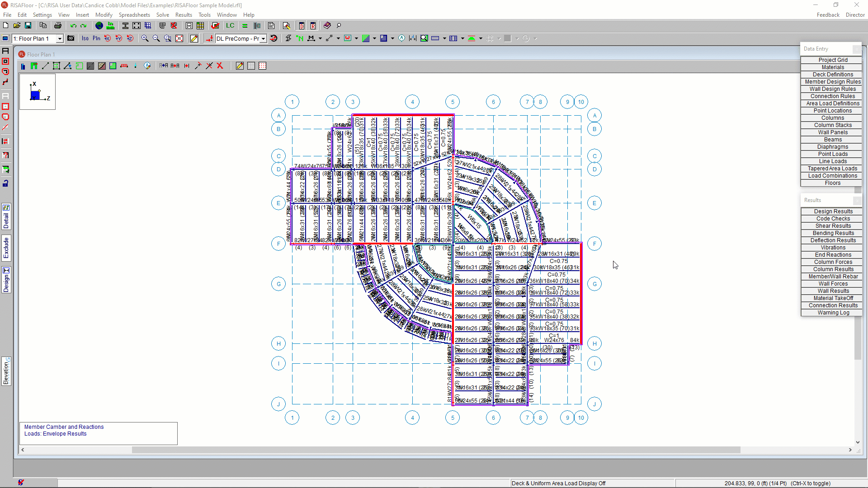Open dropdown arrow beside member label M
The height and width of the screenshot is (488, 868).
click(320, 39)
